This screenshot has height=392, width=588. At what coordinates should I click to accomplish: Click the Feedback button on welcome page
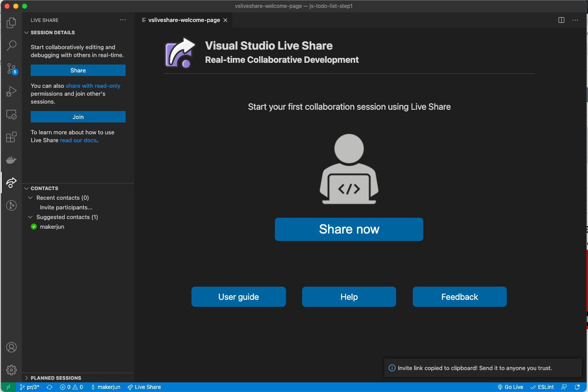pos(460,297)
